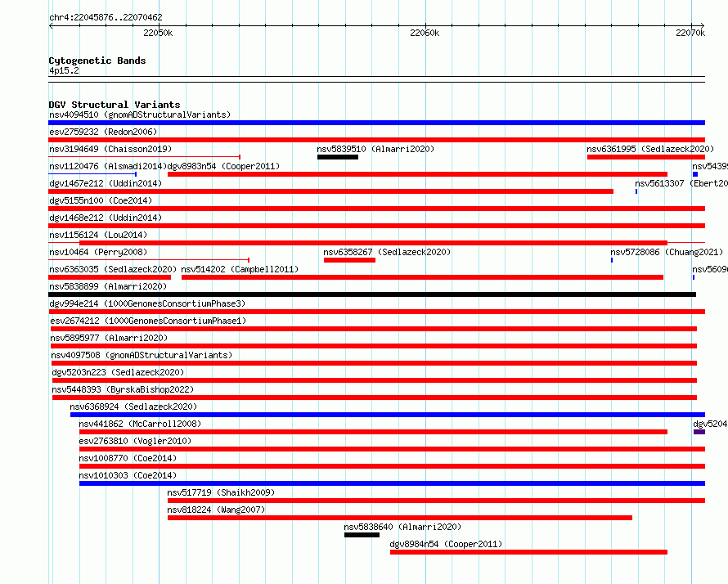The height and width of the screenshot is (584, 728).
Task: Open dgv8983n54 (Cooper2011) label
Action: click(223, 166)
